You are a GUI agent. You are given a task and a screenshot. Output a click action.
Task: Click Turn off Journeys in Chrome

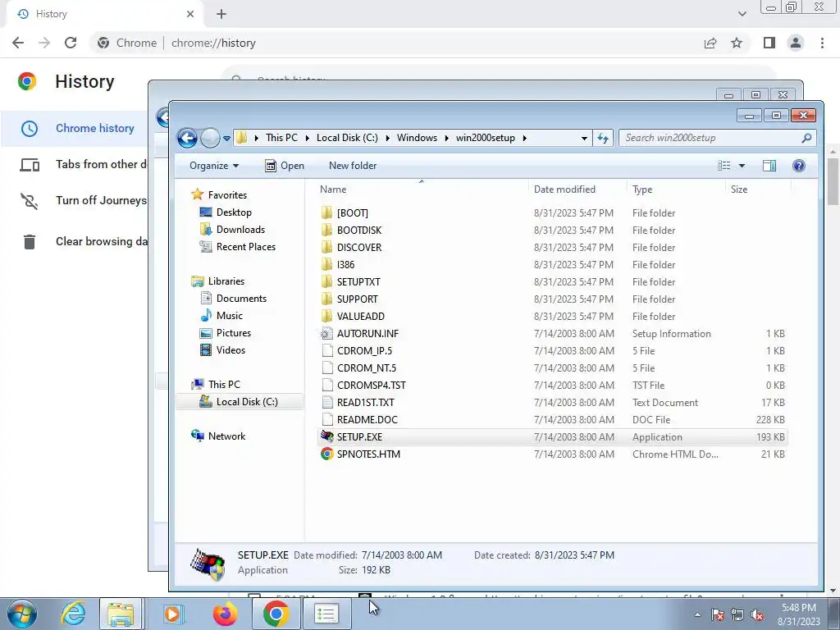[101, 200]
